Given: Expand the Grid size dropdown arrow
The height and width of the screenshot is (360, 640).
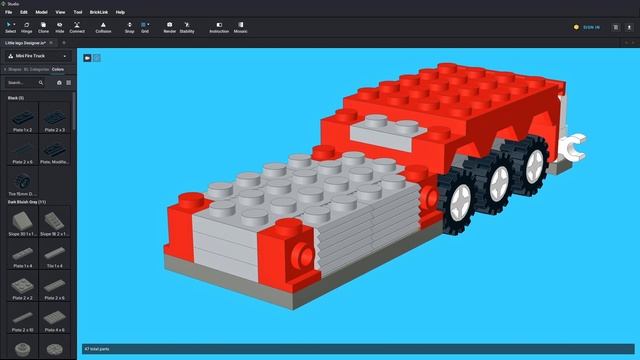Looking at the screenshot, I should (148, 24).
